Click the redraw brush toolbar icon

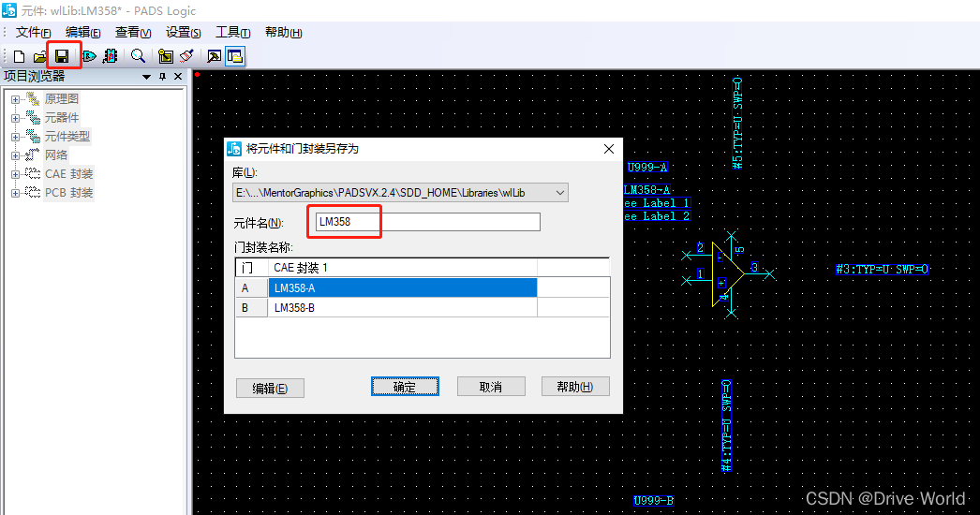coord(186,56)
